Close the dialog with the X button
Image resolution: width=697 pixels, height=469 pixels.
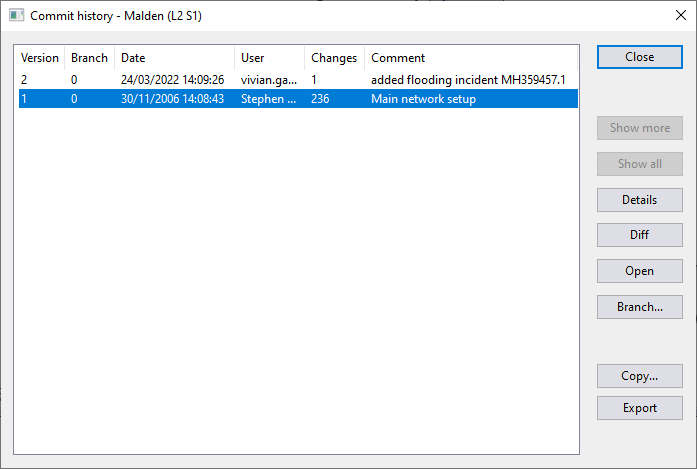point(681,15)
